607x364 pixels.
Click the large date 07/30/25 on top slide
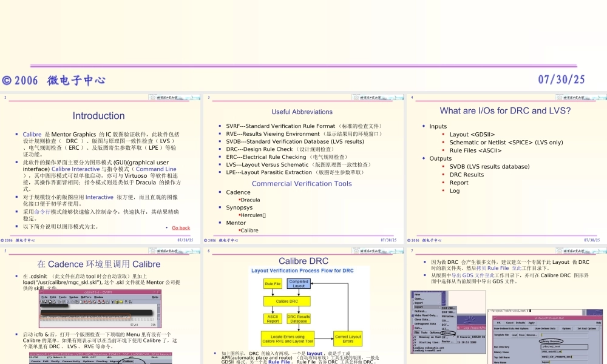pos(561,79)
